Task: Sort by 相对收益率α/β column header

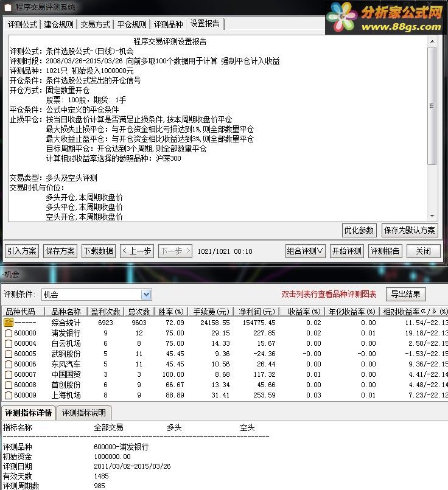Action: [x=414, y=312]
